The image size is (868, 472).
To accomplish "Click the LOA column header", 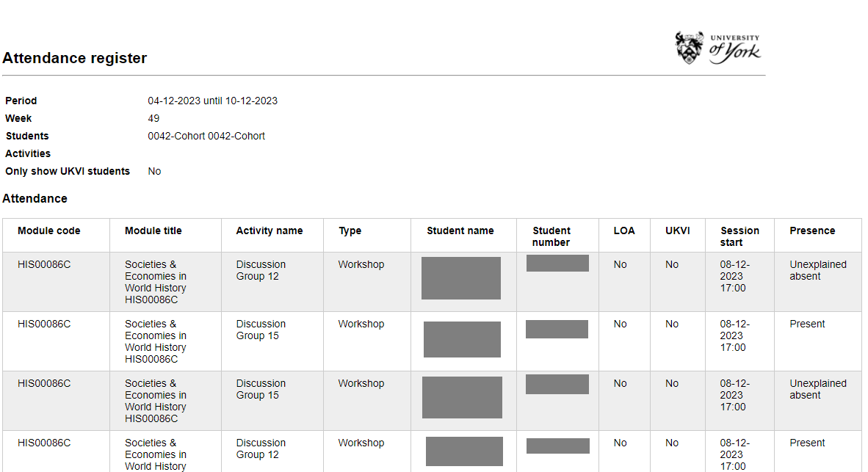I will (624, 230).
